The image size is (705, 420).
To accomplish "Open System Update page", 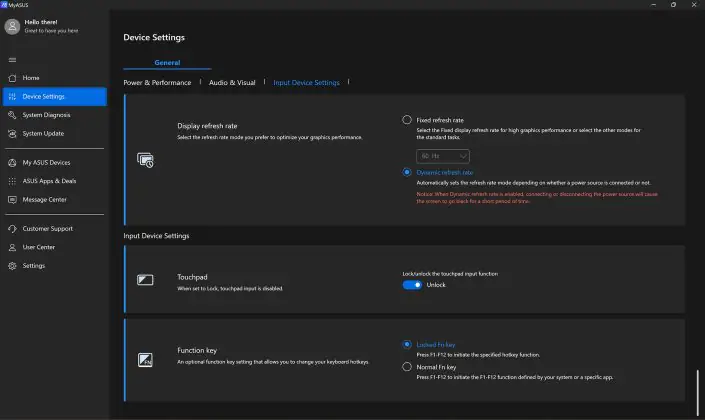I will (55, 134).
